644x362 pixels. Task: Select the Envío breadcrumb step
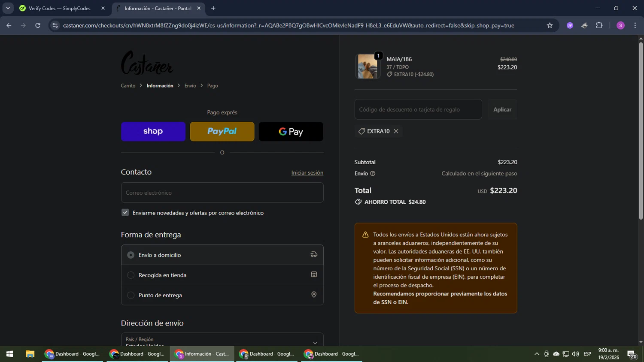tap(190, 86)
